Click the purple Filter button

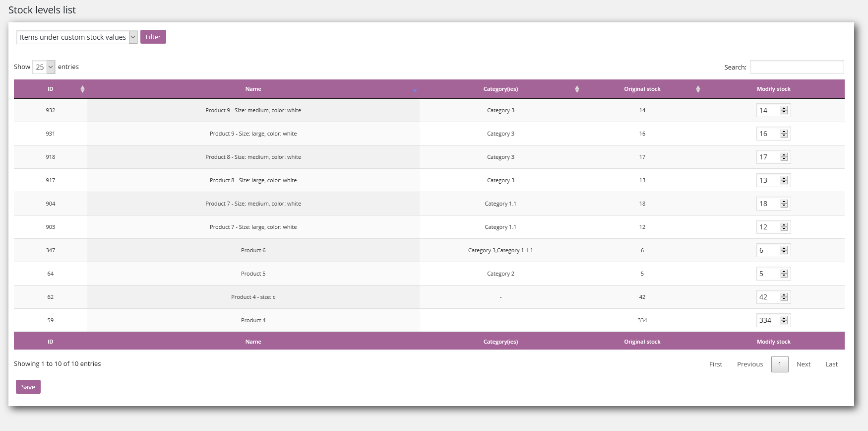click(x=153, y=37)
